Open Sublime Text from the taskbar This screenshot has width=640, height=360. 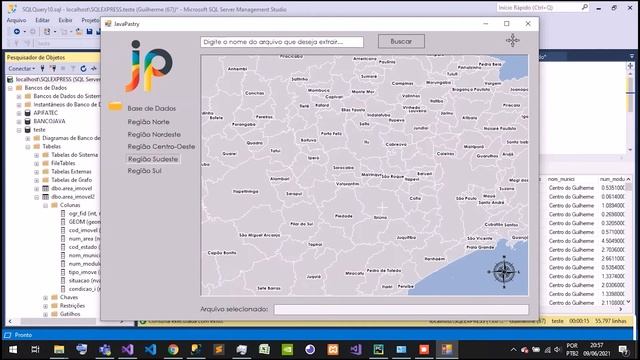click(x=219, y=350)
